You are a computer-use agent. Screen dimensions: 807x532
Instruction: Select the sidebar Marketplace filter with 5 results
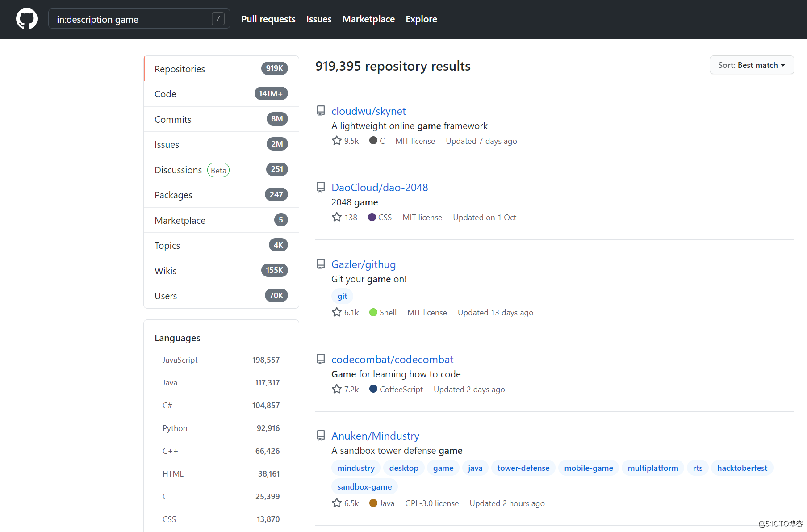coord(221,220)
